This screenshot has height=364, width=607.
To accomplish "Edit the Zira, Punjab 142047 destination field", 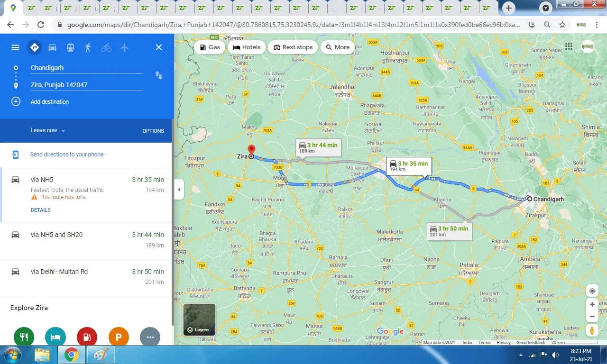I will point(87,85).
